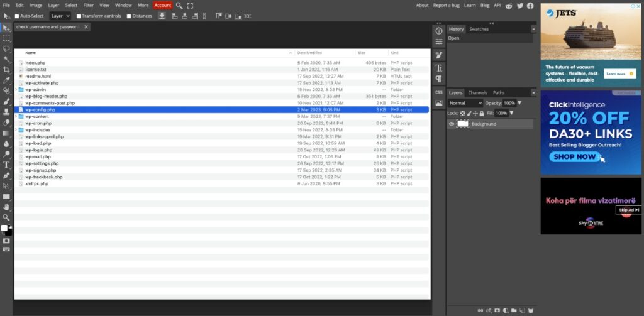
Task: Open the Report a bug link
Action: pos(446,5)
